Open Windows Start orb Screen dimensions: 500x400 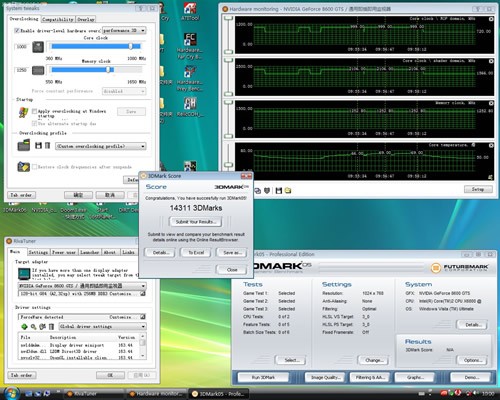coord(11,393)
